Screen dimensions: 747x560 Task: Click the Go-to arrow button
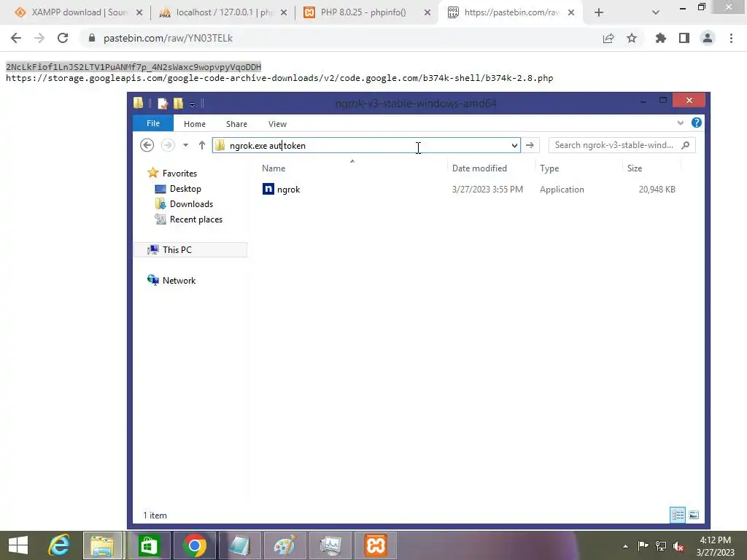coord(530,145)
